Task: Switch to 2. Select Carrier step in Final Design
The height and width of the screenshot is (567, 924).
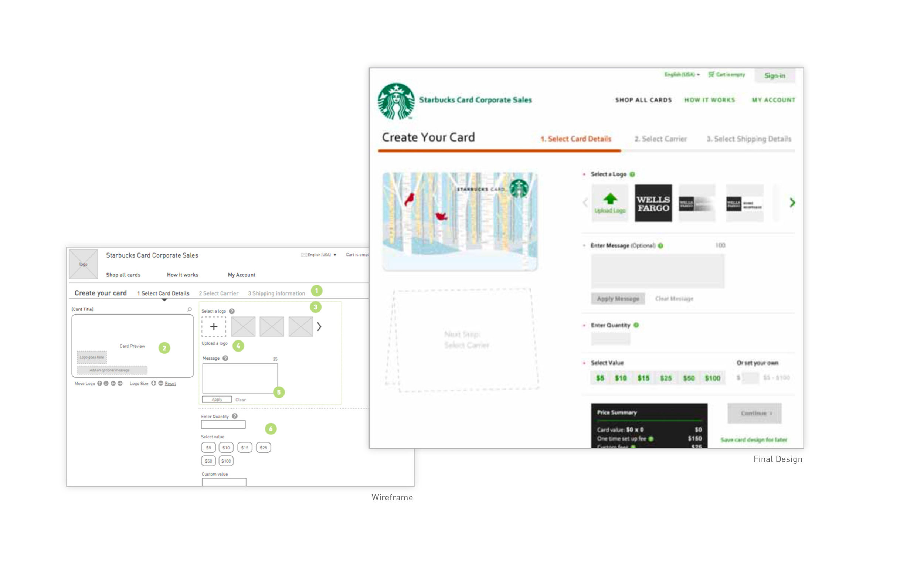Action: point(661,139)
